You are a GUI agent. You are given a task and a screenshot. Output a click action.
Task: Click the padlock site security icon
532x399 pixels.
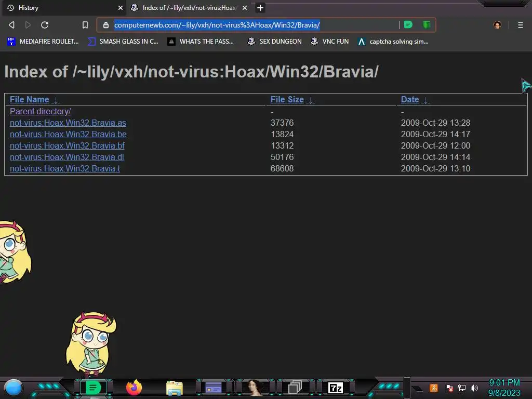click(x=106, y=25)
